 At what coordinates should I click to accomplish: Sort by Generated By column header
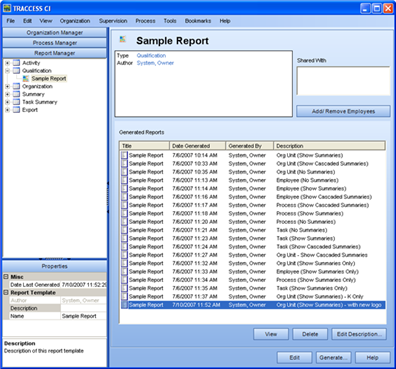click(250, 146)
